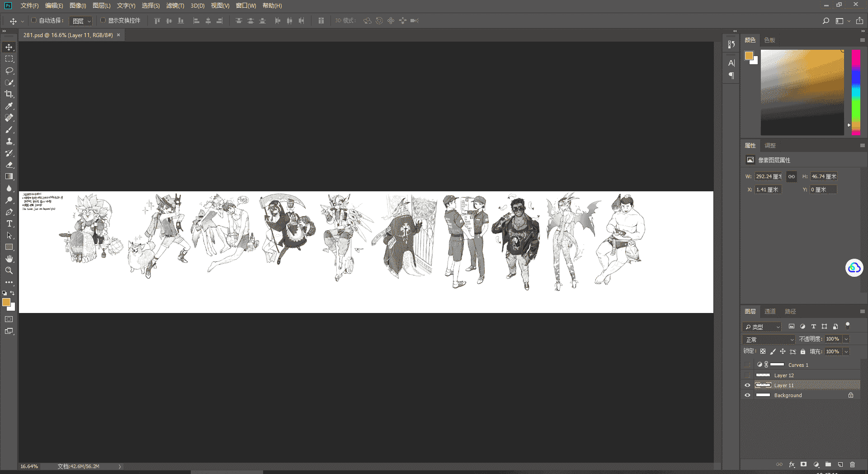Open the opacity dropdown arrow

click(846, 339)
